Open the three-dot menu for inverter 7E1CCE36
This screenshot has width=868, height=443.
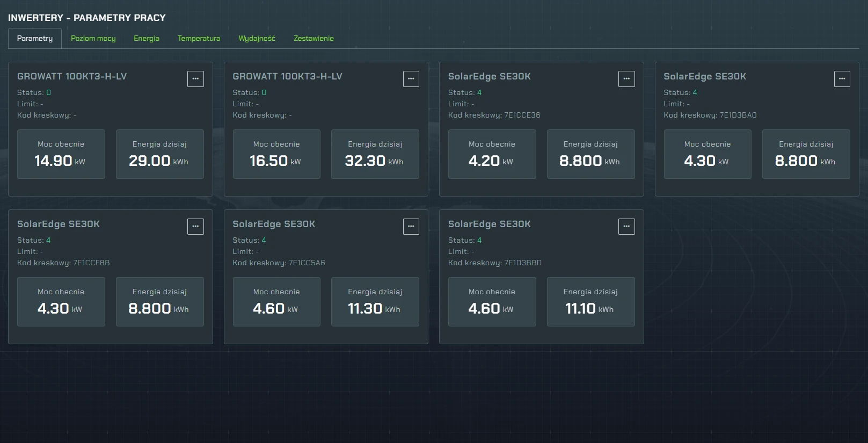tap(626, 79)
